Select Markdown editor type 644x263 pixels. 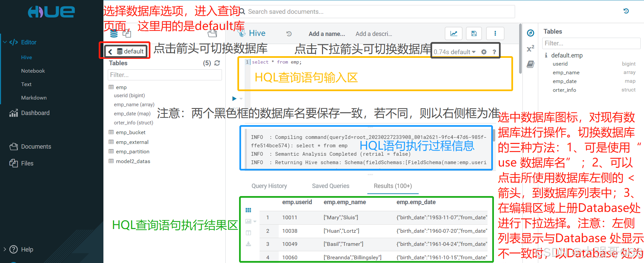coord(34,98)
